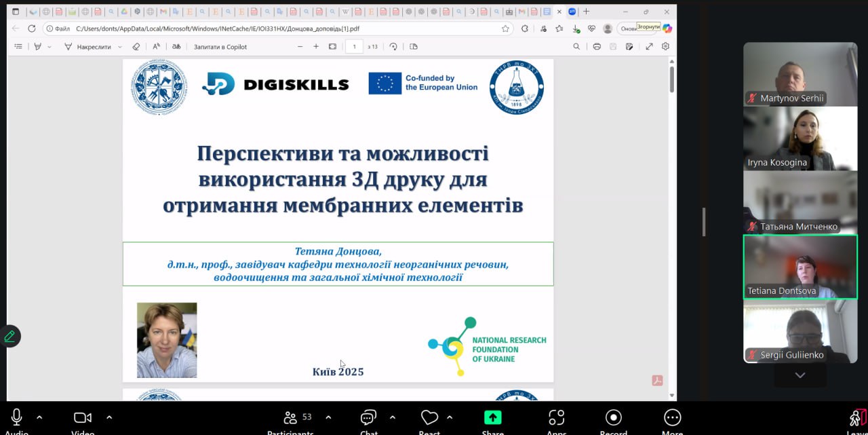Open the Zoom Apps icon
The height and width of the screenshot is (435, 868).
tap(556, 417)
